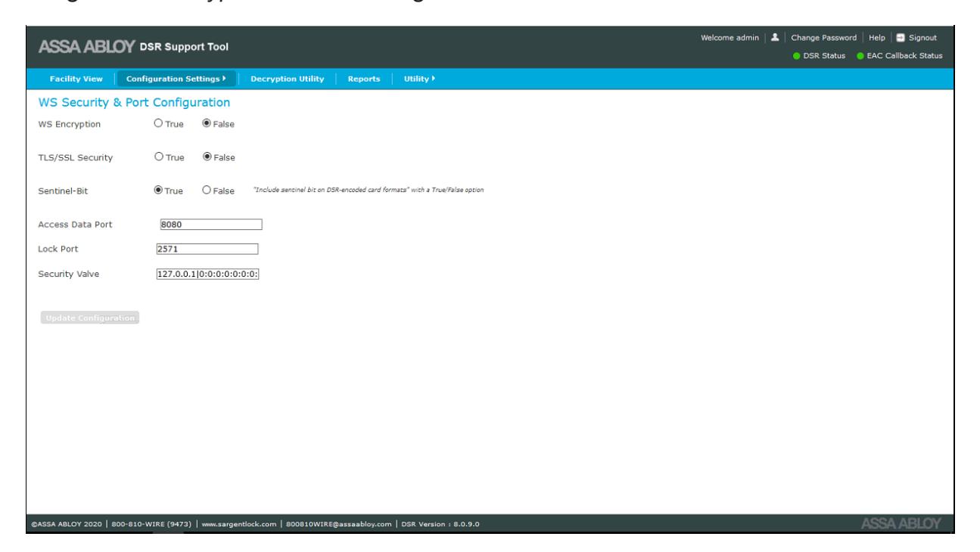The width and height of the screenshot is (980, 552).
Task: Open the Help link
Action: (876, 38)
